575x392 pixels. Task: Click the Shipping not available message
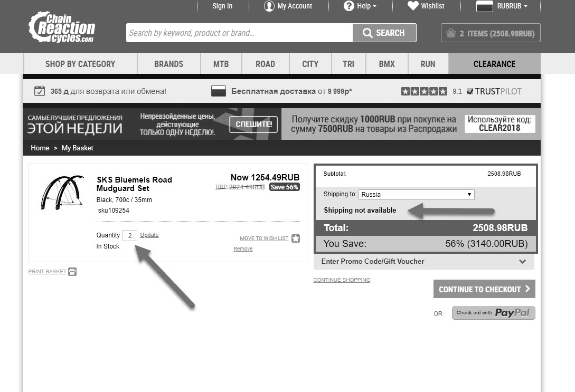pos(360,211)
